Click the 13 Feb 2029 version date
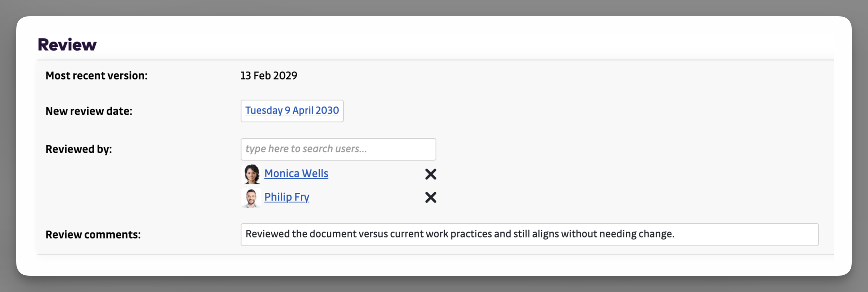 coord(268,75)
